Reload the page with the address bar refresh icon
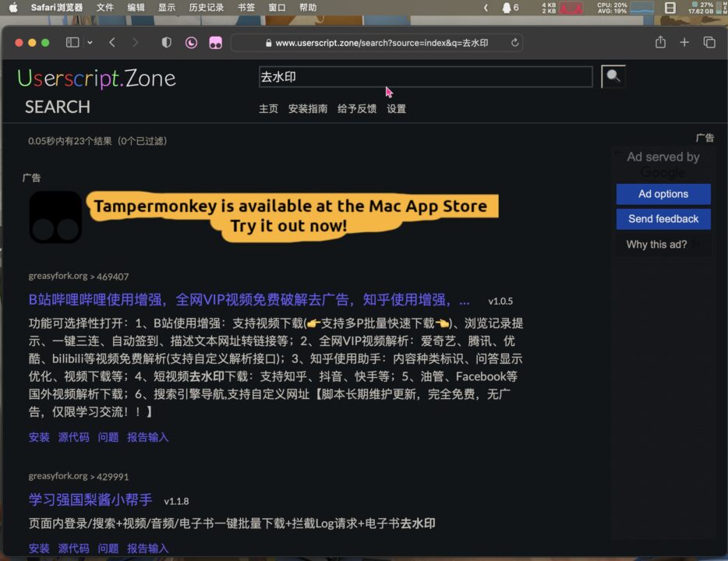The image size is (728, 561). [x=514, y=43]
